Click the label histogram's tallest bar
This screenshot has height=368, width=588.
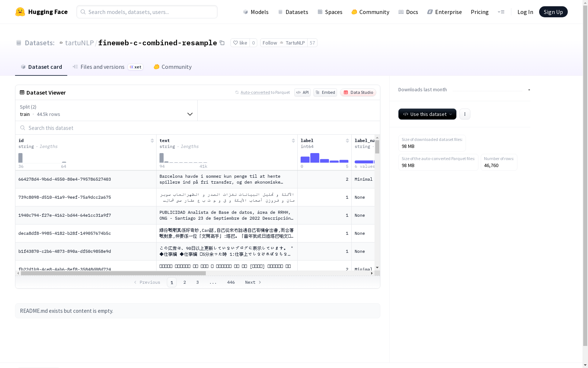315,158
